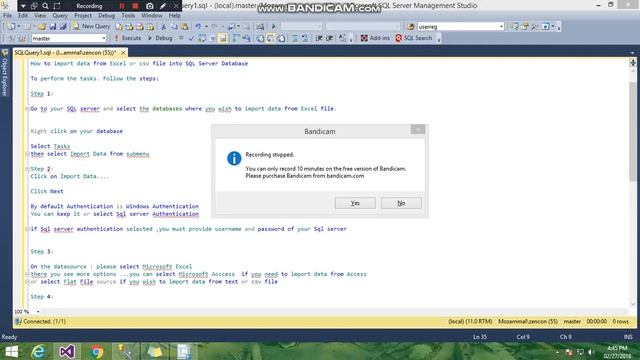Open the Object Explorer side panel
The width and height of the screenshot is (640, 360).
tap(5, 73)
